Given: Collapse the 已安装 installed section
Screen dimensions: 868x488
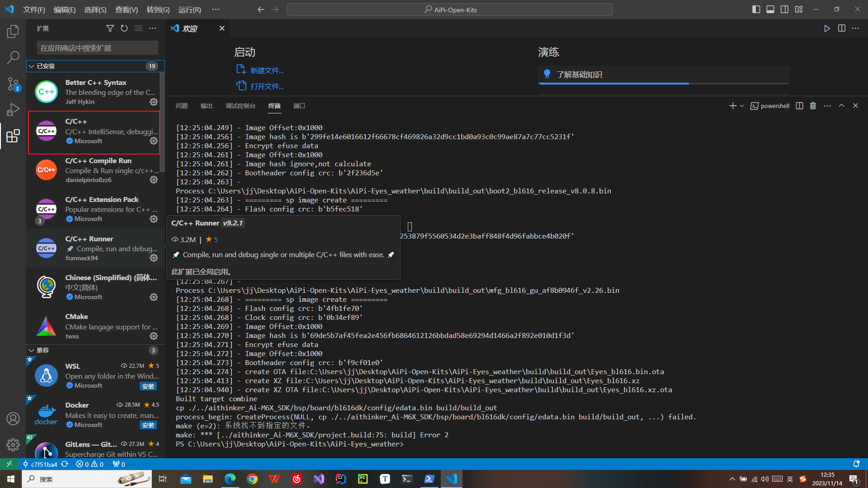Looking at the screenshot, I should coord(95,66).
